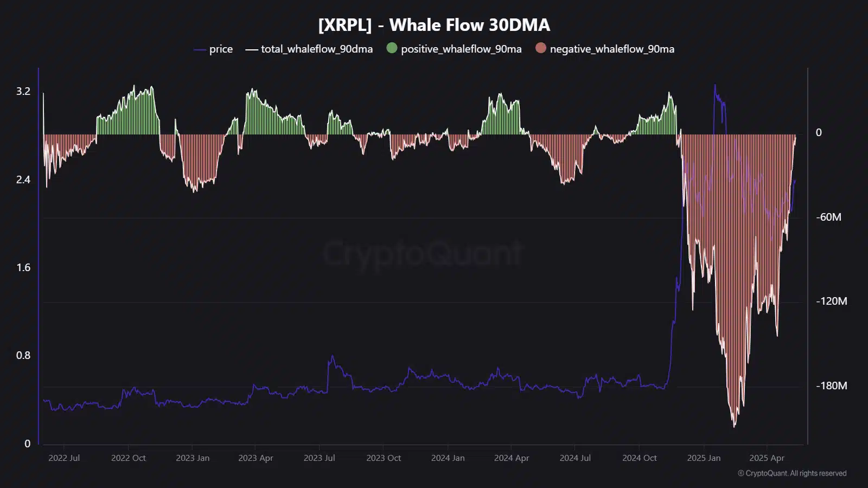The image size is (868, 488).
Task: Click the white line icon for total_whaleflow_90dma
Action: pyautogui.click(x=251, y=49)
